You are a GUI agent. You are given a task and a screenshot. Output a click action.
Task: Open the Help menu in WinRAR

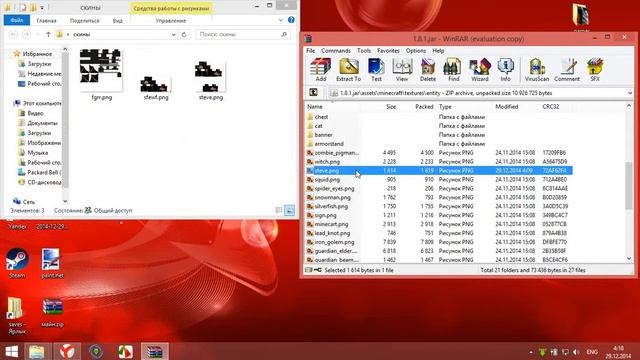438,51
